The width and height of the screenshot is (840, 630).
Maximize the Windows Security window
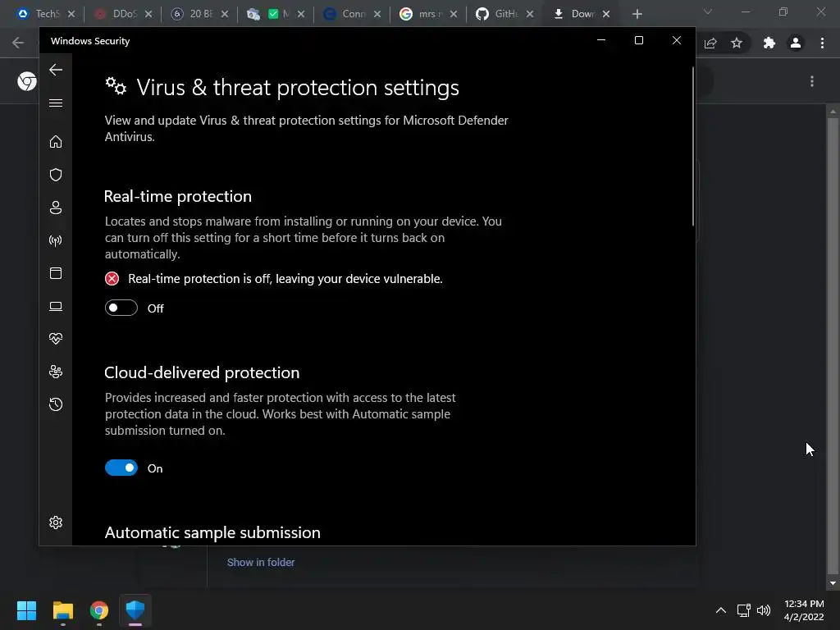coord(638,40)
